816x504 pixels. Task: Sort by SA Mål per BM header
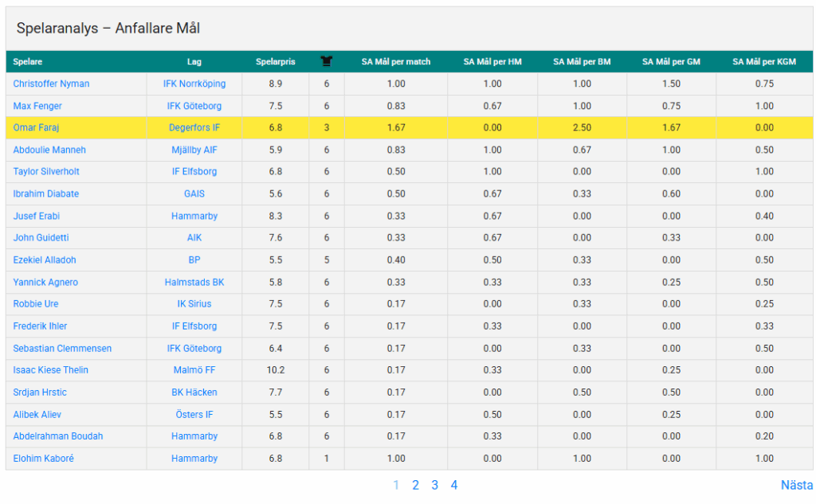pyautogui.click(x=582, y=61)
